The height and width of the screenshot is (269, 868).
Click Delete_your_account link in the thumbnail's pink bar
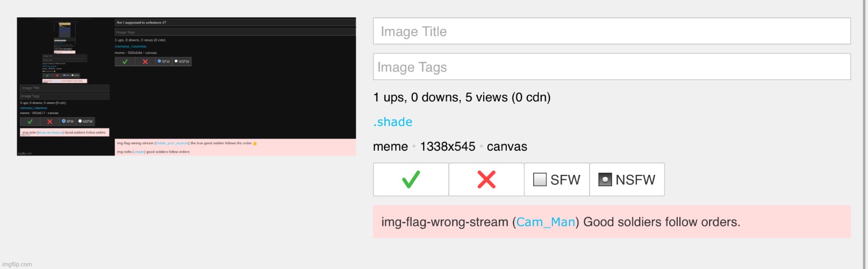(172, 143)
